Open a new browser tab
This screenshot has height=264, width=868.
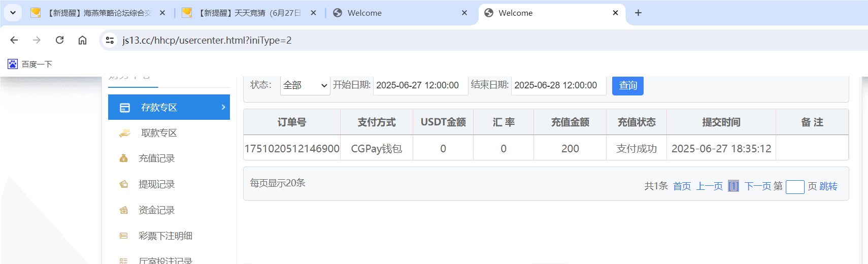tap(639, 13)
